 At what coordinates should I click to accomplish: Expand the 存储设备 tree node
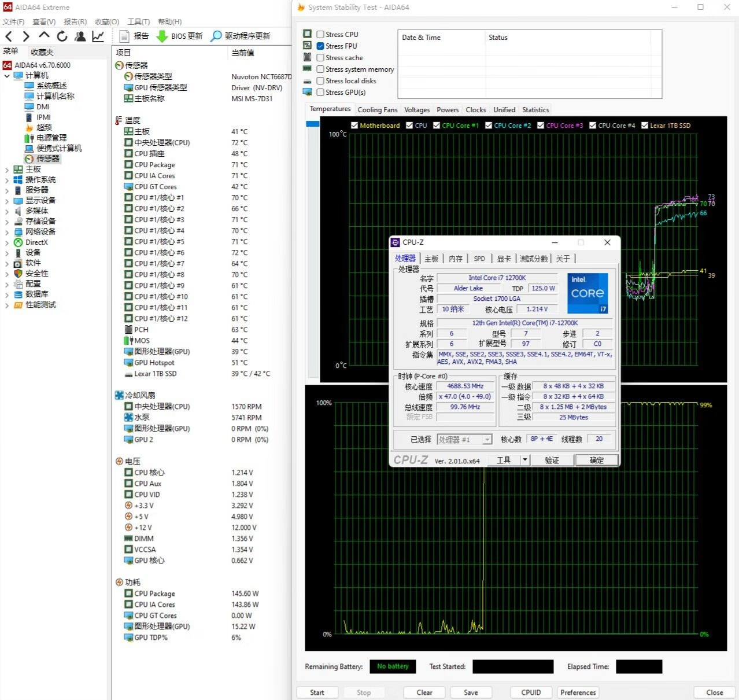(x=7, y=222)
